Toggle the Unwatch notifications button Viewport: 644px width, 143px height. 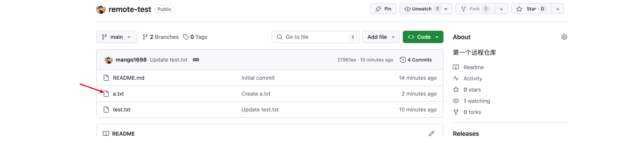[x=421, y=9]
